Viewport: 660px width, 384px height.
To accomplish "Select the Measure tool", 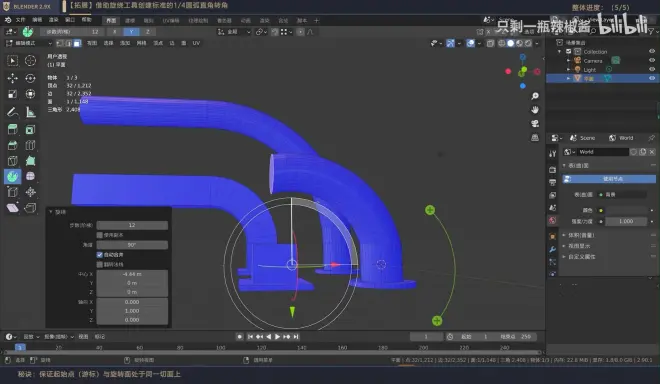I will click(x=30, y=112).
